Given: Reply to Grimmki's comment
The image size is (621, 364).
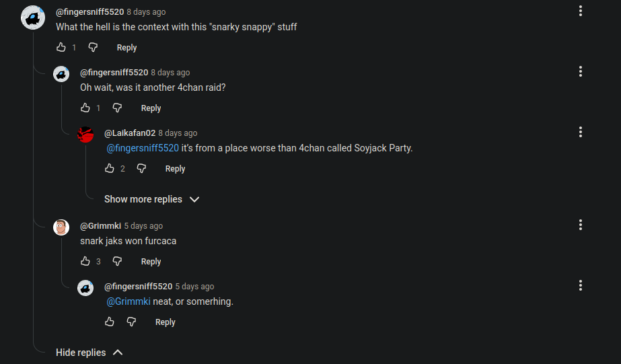Looking at the screenshot, I should pos(151,262).
